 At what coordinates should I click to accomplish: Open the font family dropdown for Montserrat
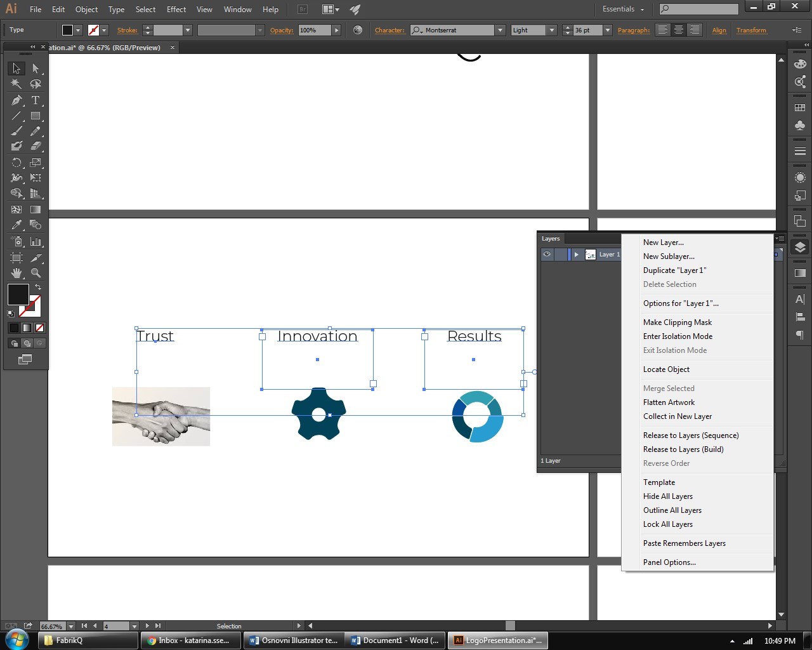pyautogui.click(x=500, y=30)
